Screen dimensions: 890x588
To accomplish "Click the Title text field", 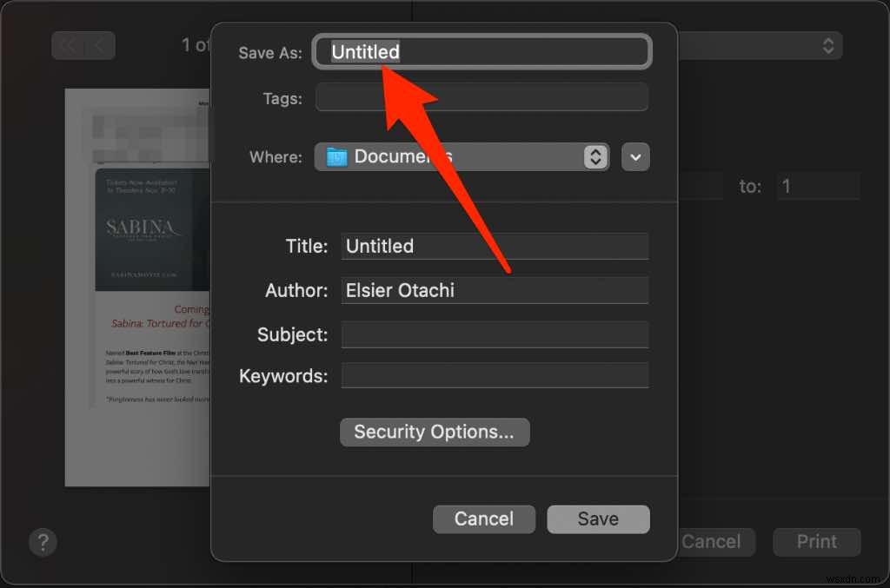I will (x=495, y=246).
